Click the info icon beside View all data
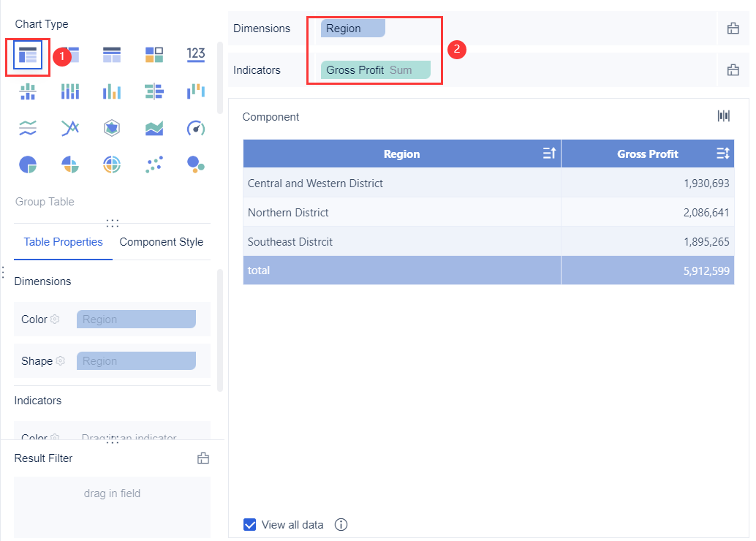 point(341,524)
